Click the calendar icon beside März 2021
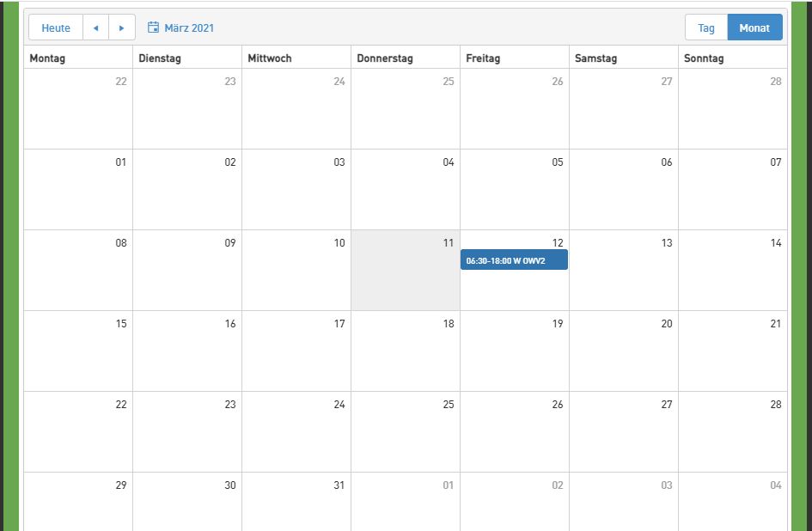This screenshot has height=531, width=812. pos(154,27)
